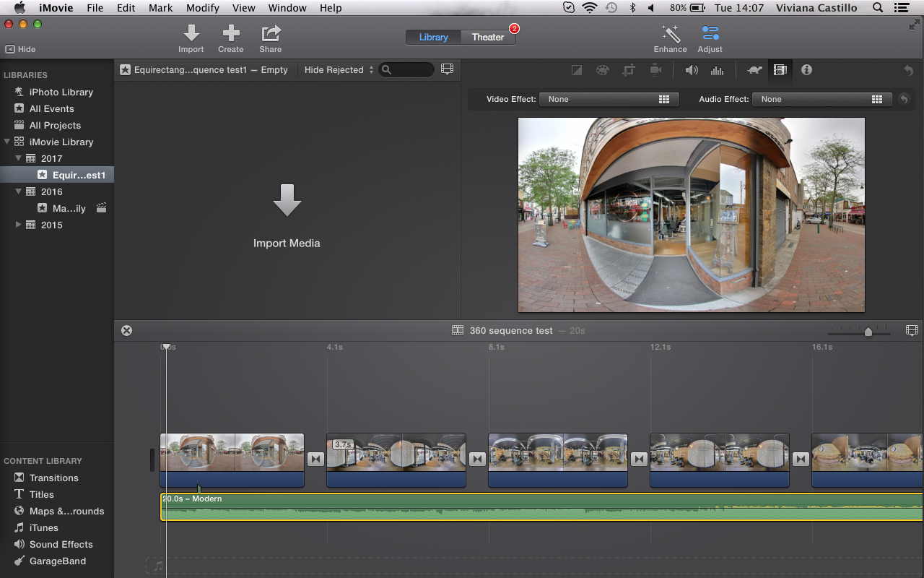This screenshot has width=924, height=578.
Task: Collapse the iMovie Library triangle
Action: [7, 142]
